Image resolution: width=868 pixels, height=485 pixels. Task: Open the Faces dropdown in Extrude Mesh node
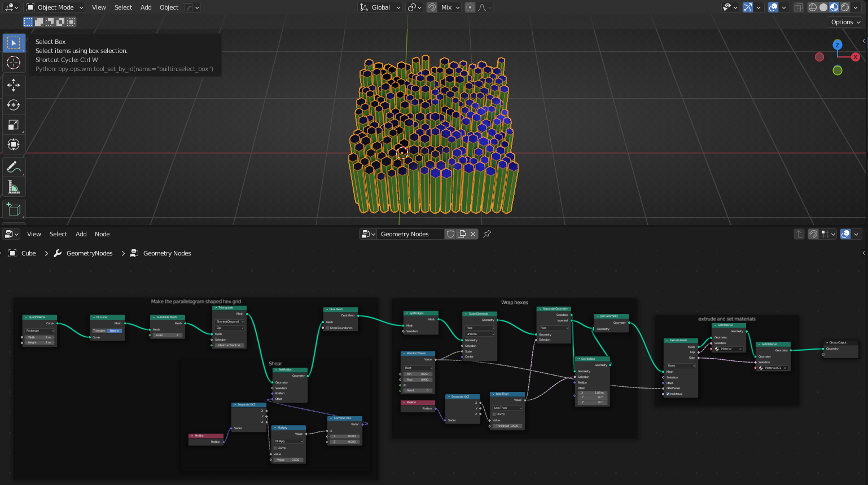point(681,365)
